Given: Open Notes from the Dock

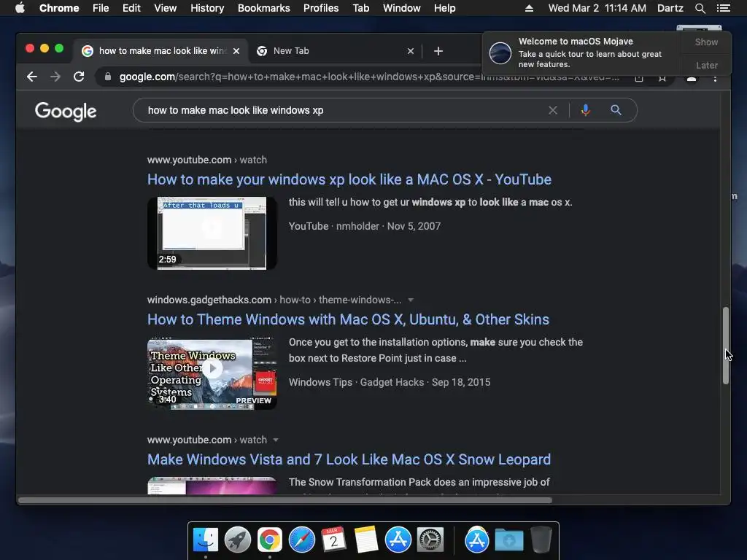Looking at the screenshot, I should pos(366,540).
